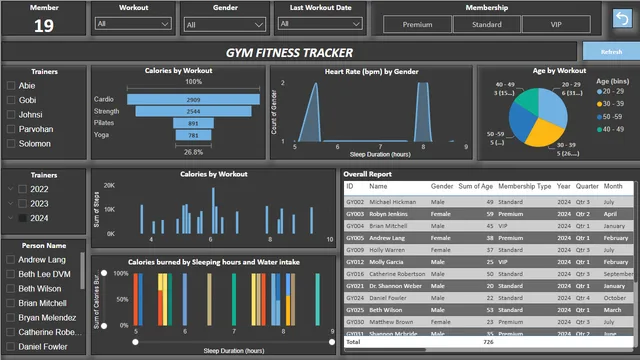Select the Dr. Shannon Weber row
This screenshot has width=640, height=360.
pos(489,286)
